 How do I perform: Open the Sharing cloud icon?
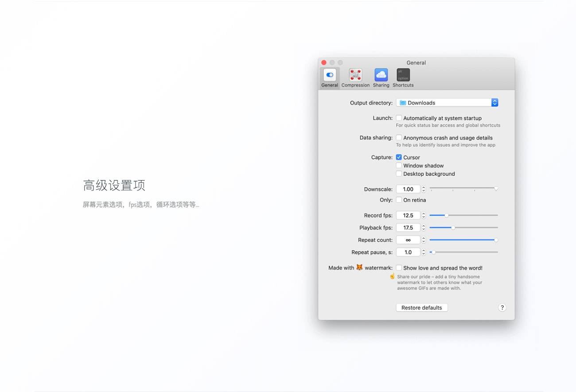[381, 75]
